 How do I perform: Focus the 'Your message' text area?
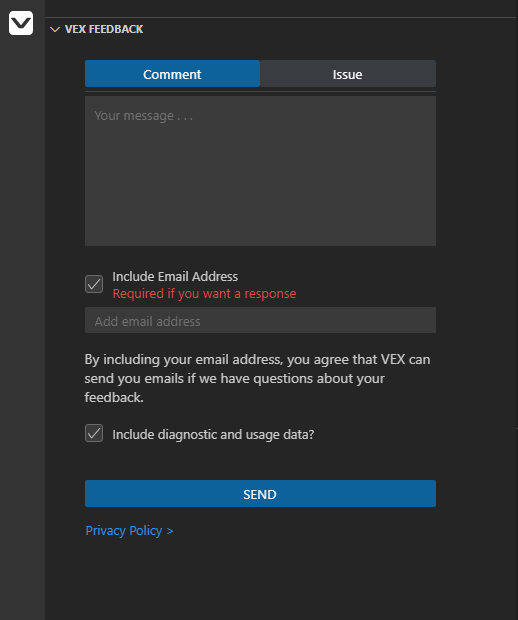click(261, 171)
